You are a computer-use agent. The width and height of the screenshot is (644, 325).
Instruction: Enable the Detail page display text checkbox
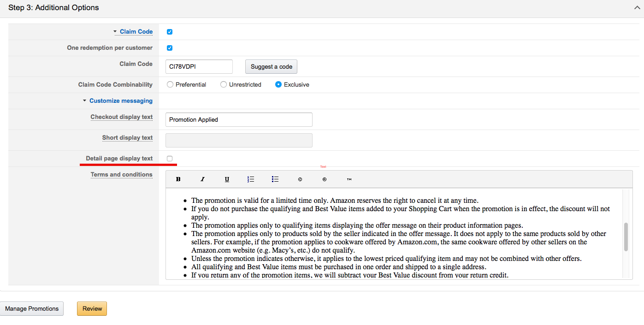170,159
